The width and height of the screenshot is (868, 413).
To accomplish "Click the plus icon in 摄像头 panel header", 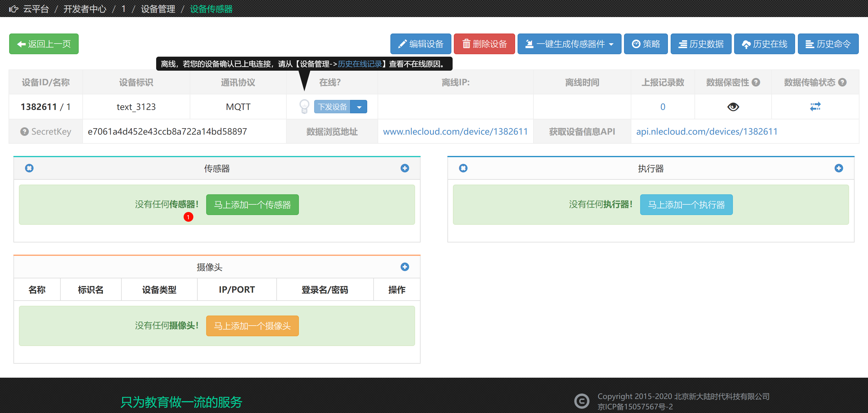I will (x=405, y=267).
